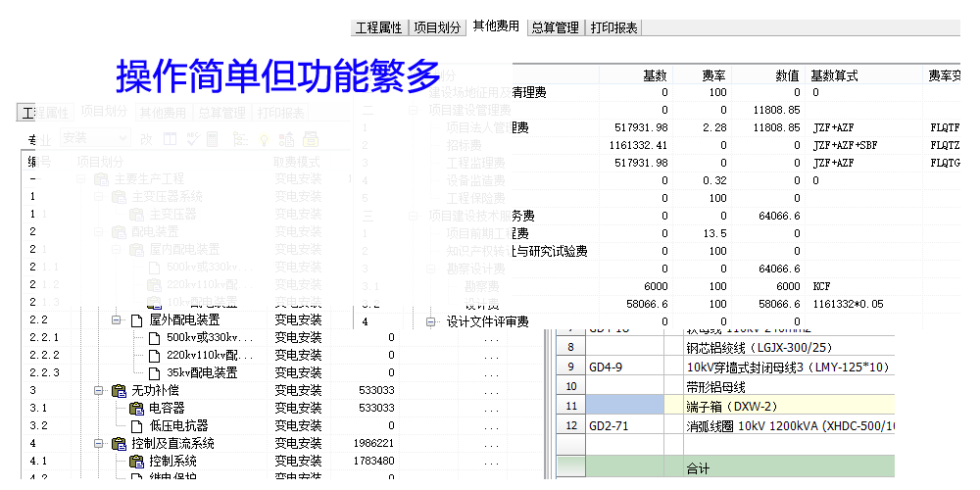Screen dimensions: 980x490
Task: Collapse the 设计文件评审费 tree node
Action: [430, 322]
